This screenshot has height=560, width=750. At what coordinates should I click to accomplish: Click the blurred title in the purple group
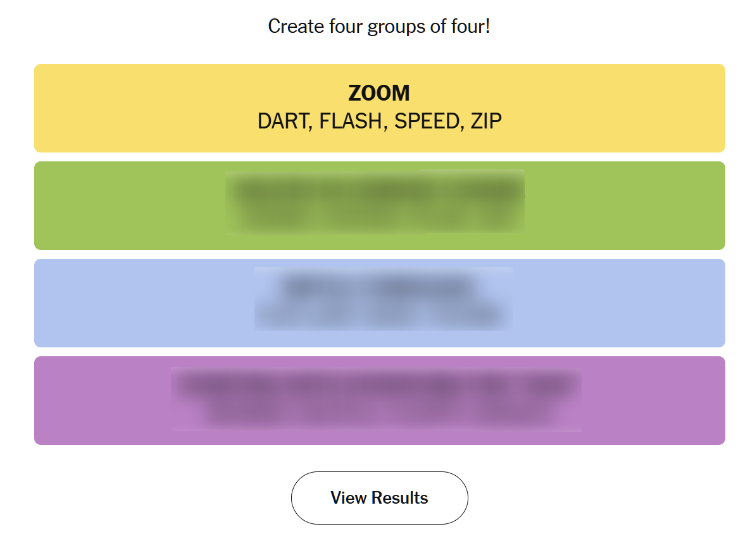376,383
